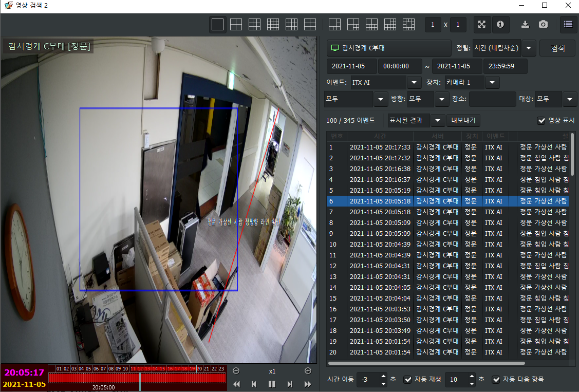Open the 정렬 sort order dropdown
Viewport: 579px width, 392px height.
tap(530, 48)
